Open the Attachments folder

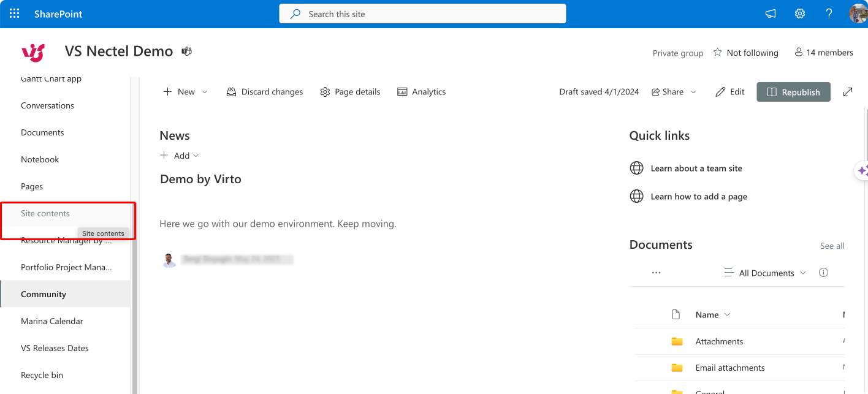719,341
